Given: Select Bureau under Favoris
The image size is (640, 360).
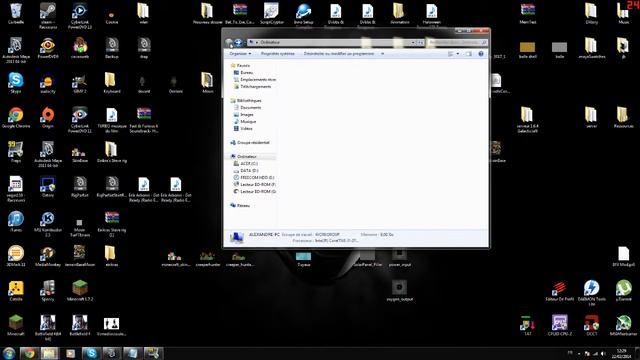Looking at the screenshot, I should [x=243, y=73].
